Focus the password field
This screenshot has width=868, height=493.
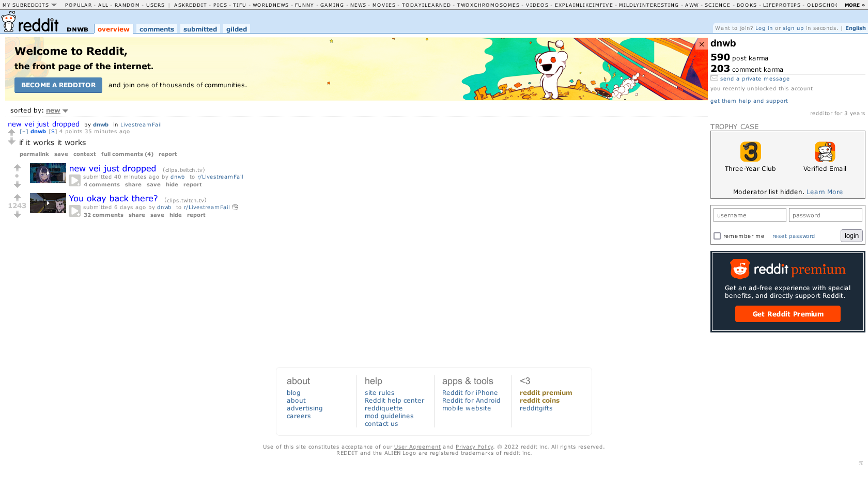click(825, 215)
